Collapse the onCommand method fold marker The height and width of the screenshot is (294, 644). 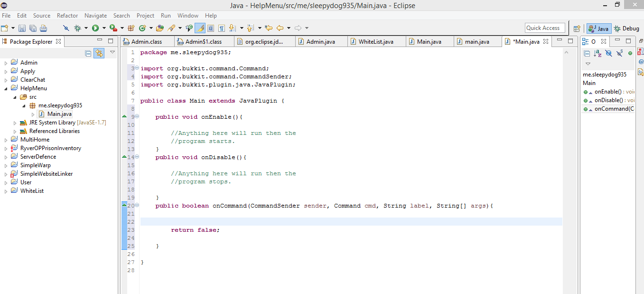(x=137, y=206)
